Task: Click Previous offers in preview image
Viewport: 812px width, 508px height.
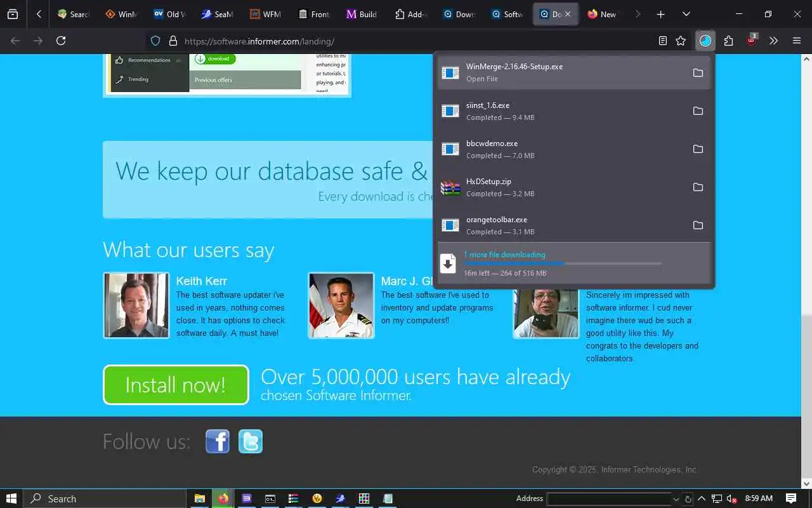Action: point(213,80)
